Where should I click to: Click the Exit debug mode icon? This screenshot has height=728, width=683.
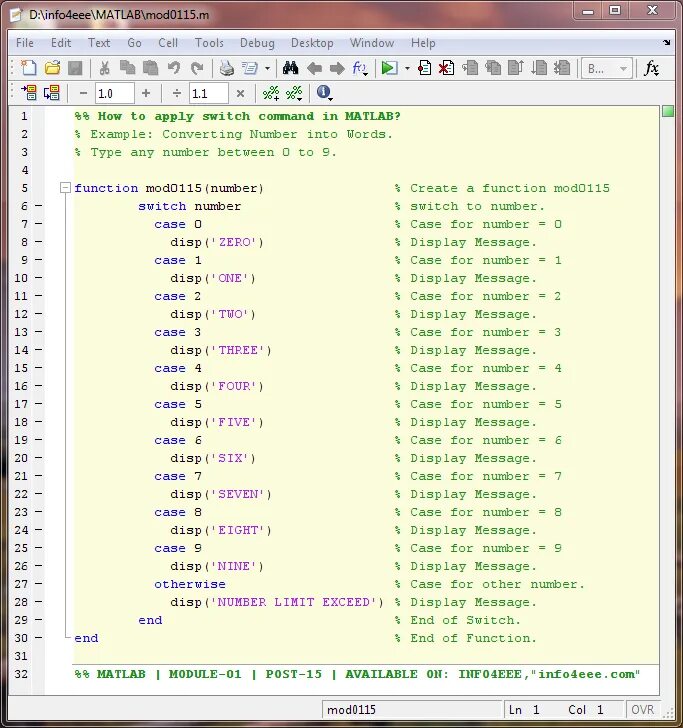pyautogui.click(x=562, y=68)
